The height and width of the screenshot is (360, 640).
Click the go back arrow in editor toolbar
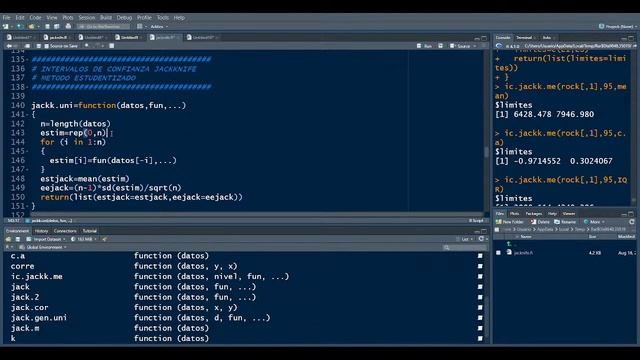coord(9,46)
